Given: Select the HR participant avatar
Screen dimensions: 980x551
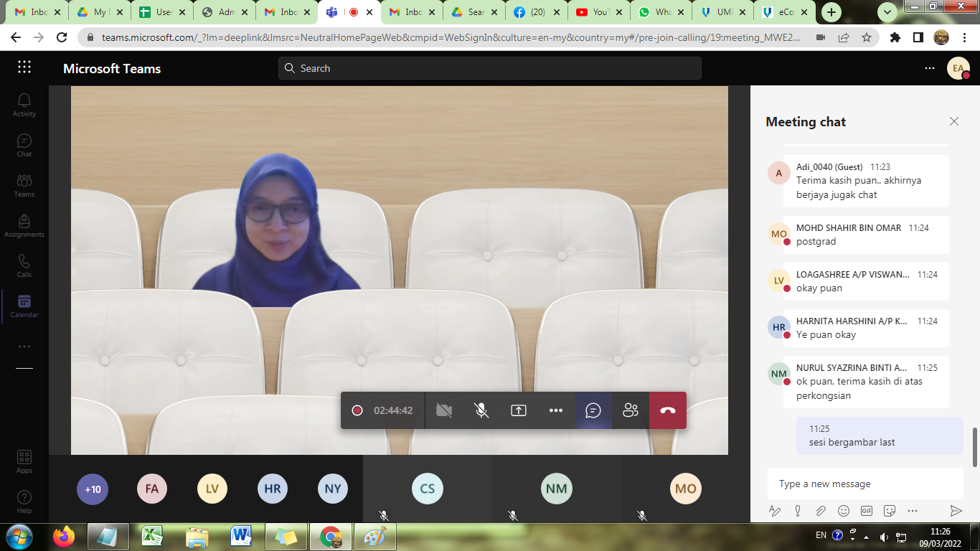Looking at the screenshot, I should coord(273,489).
